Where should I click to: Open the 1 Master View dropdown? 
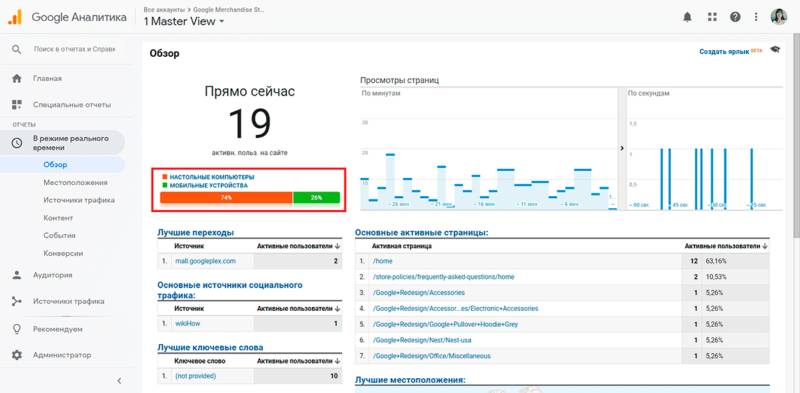(x=184, y=21)
